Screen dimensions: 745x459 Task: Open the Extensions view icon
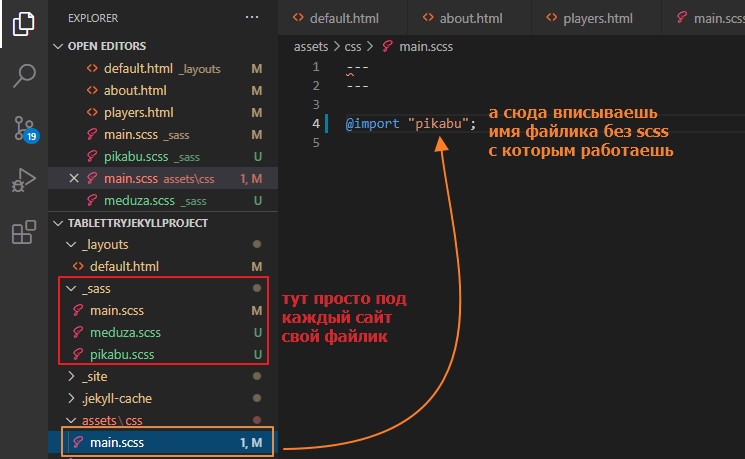(x=23, y=234)
